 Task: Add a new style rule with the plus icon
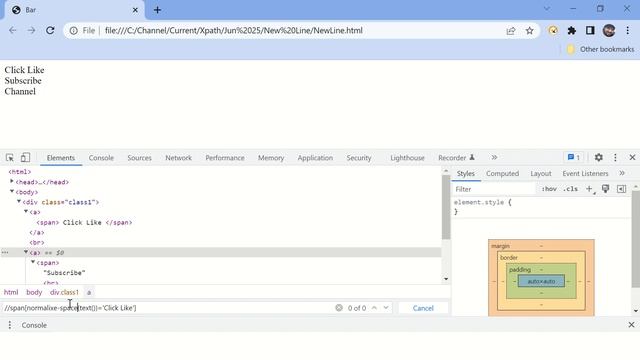[589, 189]
